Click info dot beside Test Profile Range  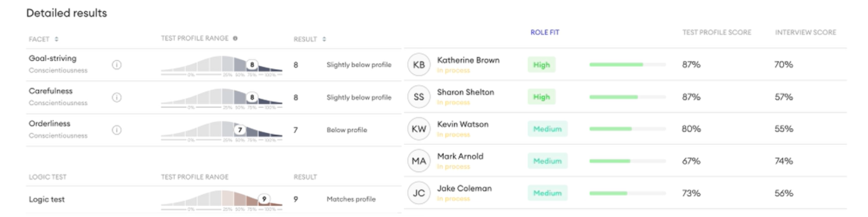(x=235, y=38)
